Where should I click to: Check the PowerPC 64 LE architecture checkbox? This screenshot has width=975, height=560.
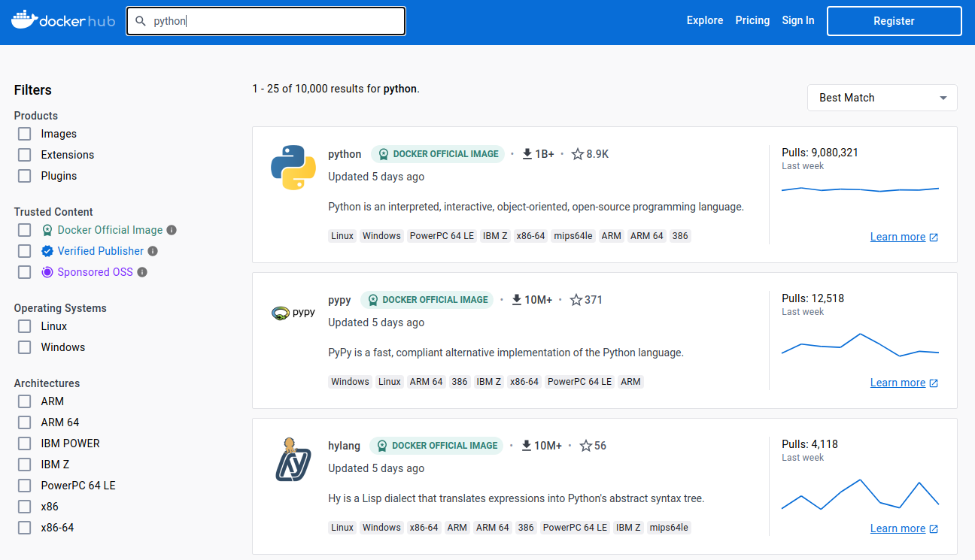click(25, 486)
